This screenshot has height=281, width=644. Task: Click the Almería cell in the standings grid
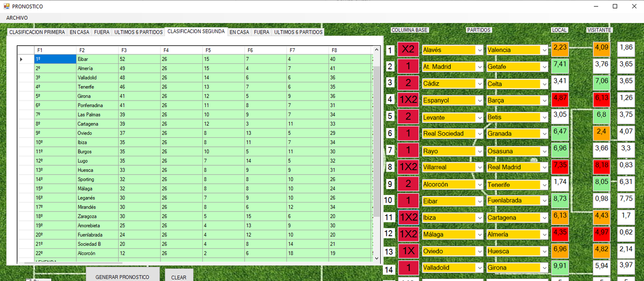tap(98, 68)
